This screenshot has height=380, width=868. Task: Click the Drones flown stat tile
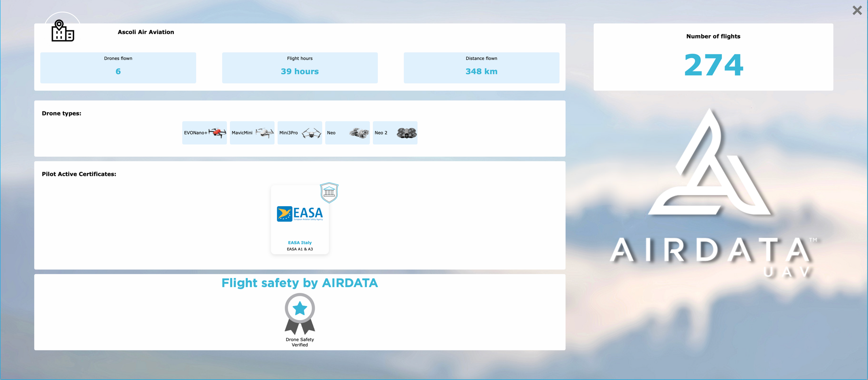(x=118, y=68)
